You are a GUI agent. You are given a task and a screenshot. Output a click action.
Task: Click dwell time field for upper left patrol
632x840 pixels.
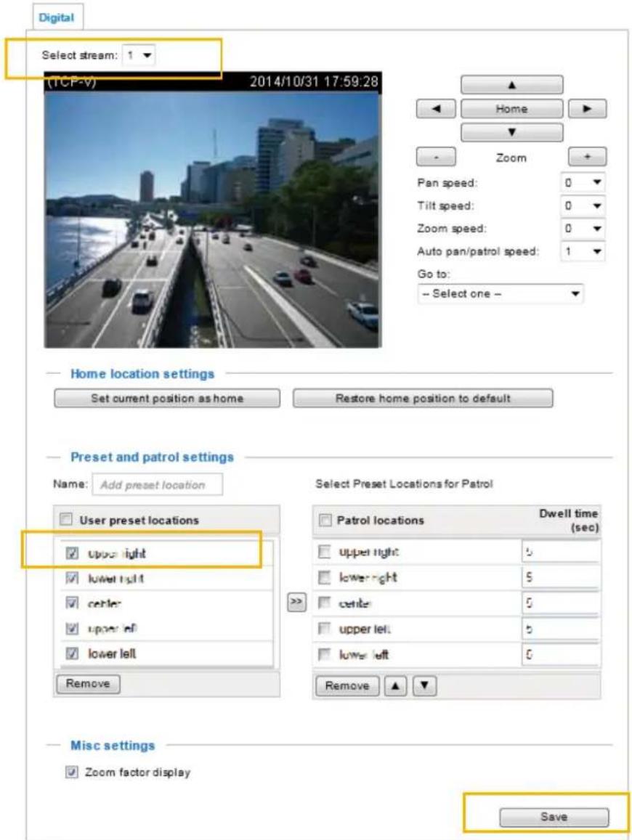pos(561,629)
